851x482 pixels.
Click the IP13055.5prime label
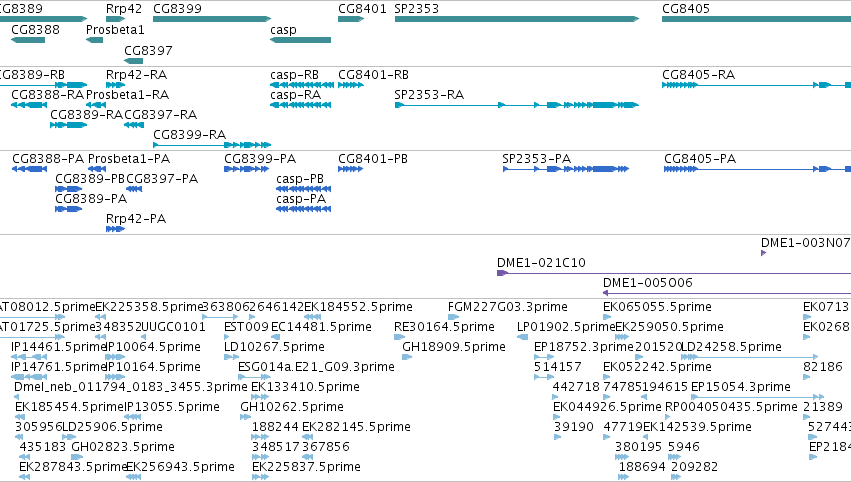coord(172,407)
